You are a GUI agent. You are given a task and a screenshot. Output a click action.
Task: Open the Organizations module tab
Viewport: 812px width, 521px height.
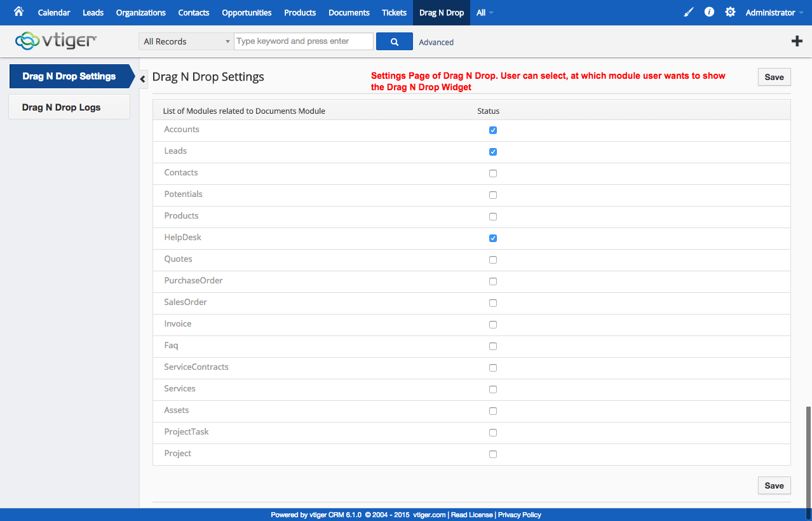[141, 13]
